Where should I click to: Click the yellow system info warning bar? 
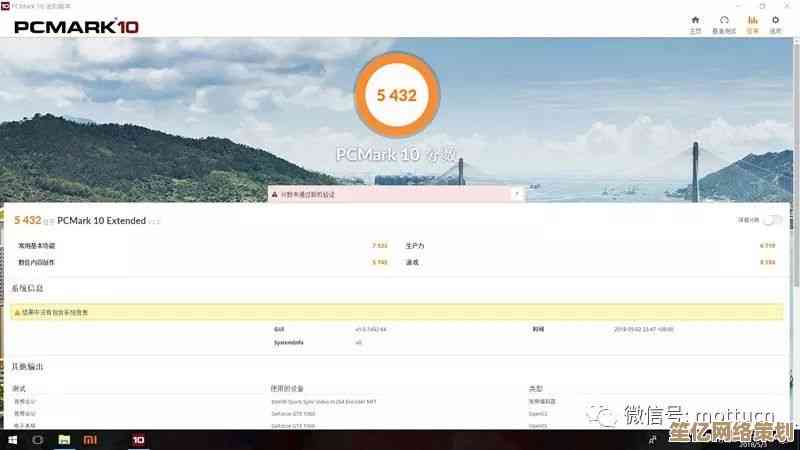[397, 312]
